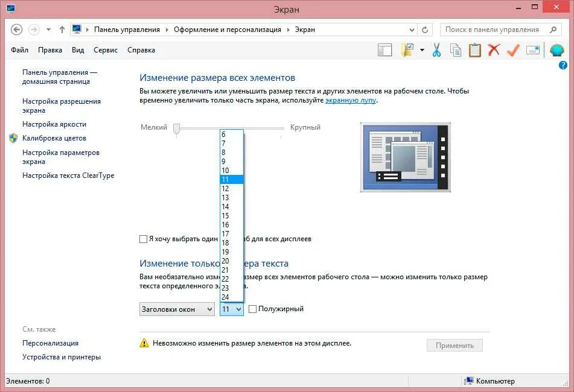Click the teal globe shell icon

click(556, 50)
